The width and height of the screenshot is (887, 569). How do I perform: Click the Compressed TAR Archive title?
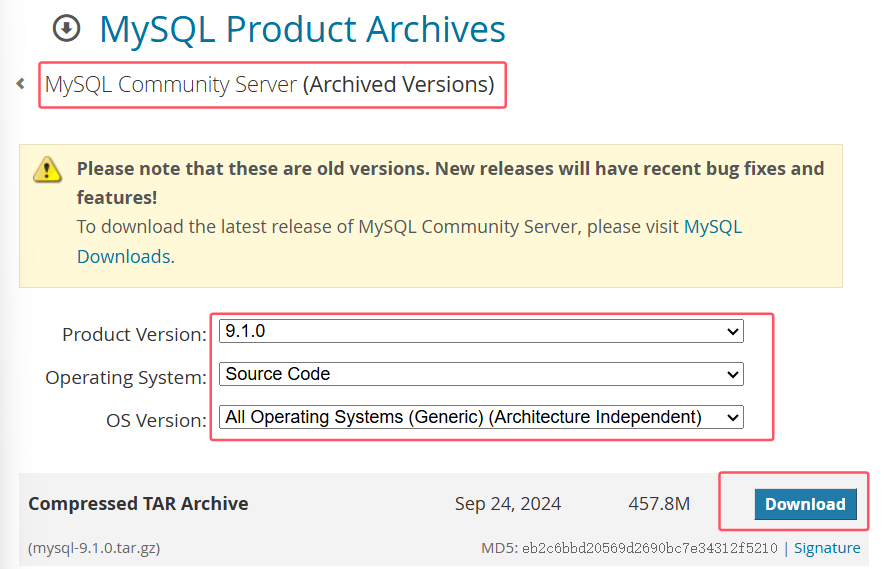pyautogui.click(x=139, y=503)
